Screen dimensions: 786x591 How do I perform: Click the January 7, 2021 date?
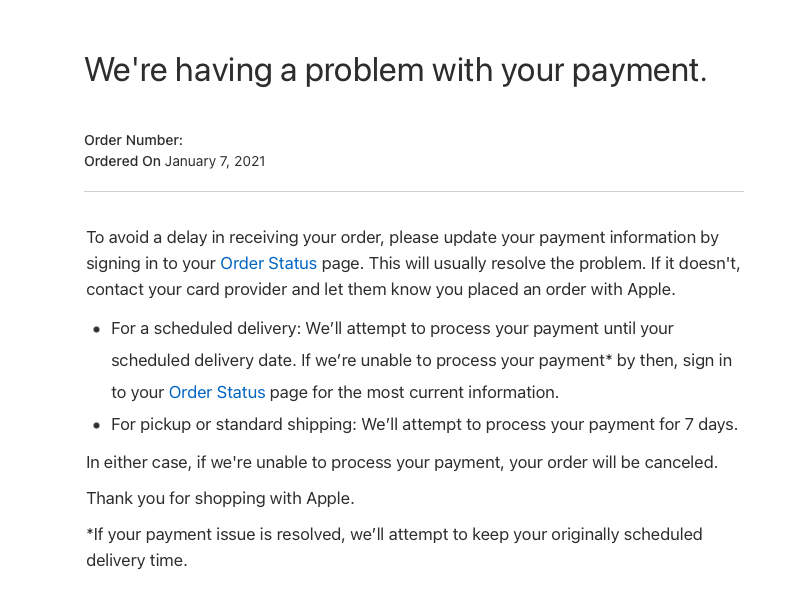[215, 161]
